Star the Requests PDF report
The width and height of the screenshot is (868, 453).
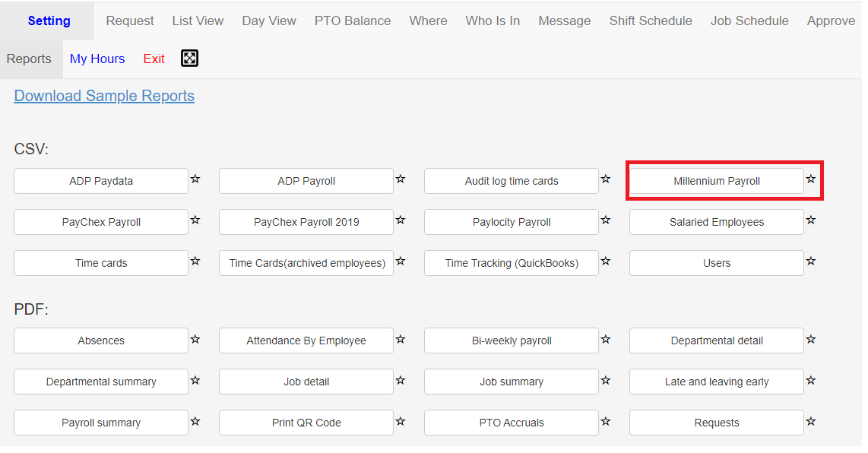[x=811, y=421]
